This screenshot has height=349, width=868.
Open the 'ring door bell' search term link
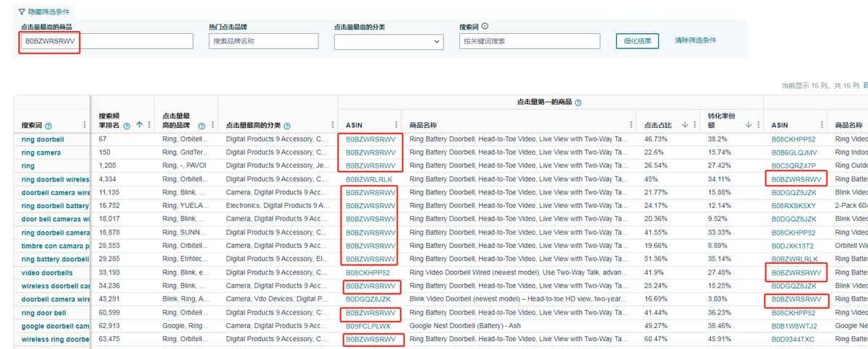pyautogui.click(x=43, y=313)
